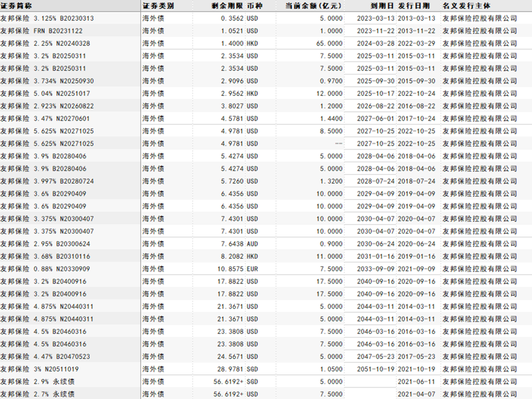The height and width of the screenshot is (399, 532).
Task: Click 友邦保险控股有限公司 in the 3.125% B20230313 row
Action: [x=480, y=18]
